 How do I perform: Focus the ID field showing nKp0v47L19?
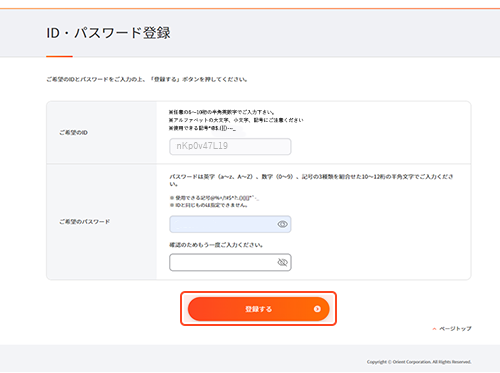[230, 146]
